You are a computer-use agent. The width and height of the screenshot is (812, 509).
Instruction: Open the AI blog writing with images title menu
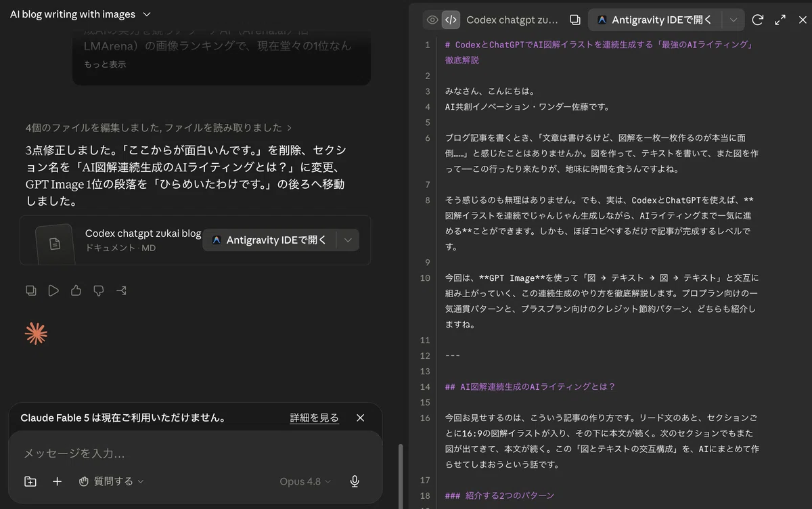pos(81,14)
